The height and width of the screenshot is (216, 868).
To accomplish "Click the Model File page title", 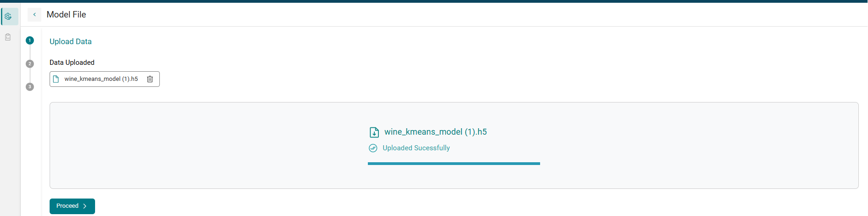I will pos(67,15).
